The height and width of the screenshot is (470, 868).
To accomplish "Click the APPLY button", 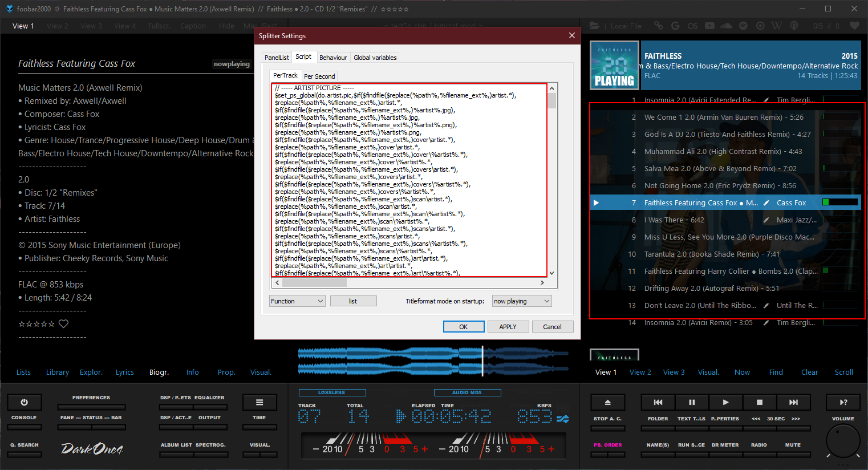I will [508, 327].
